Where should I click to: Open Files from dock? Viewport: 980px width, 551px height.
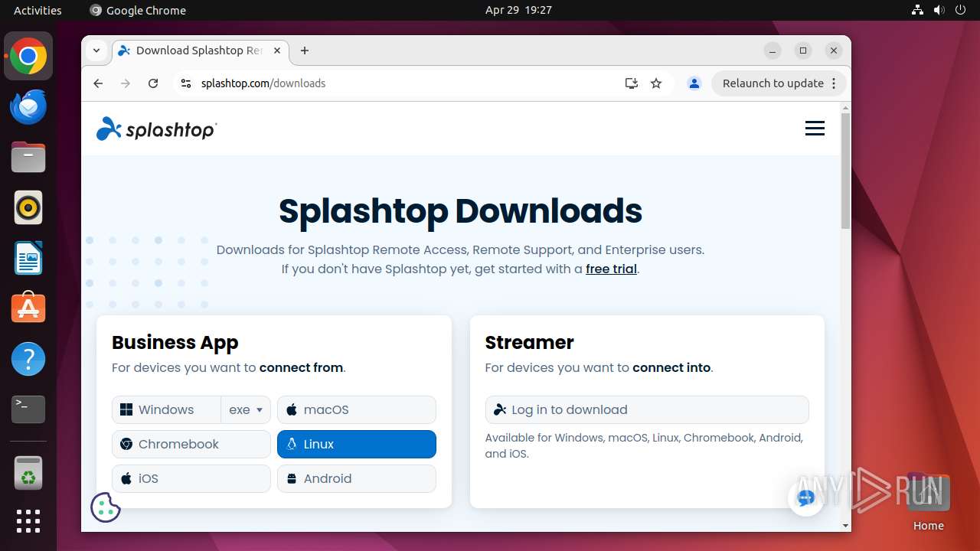point(28,157)
